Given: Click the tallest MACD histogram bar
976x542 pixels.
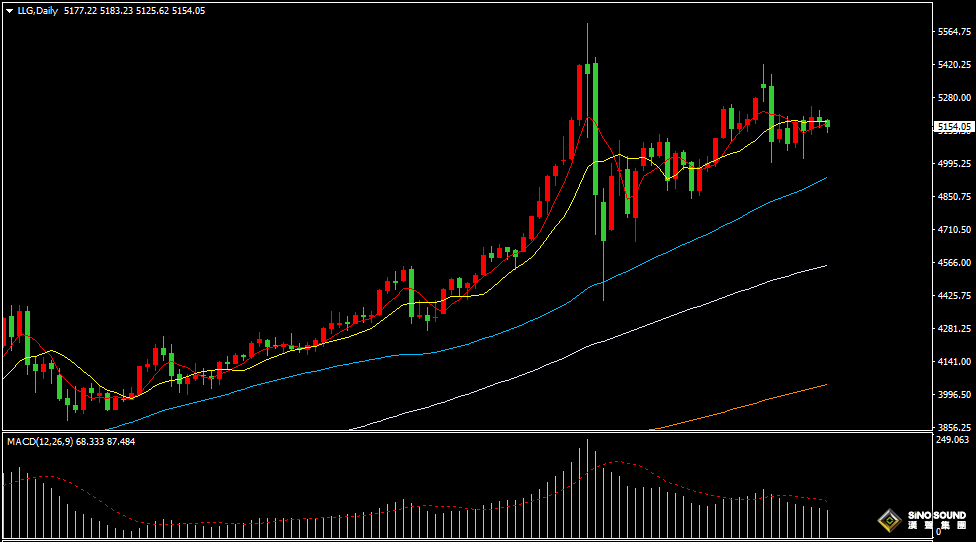Looking at the screenshot, I should coord(588,488).
